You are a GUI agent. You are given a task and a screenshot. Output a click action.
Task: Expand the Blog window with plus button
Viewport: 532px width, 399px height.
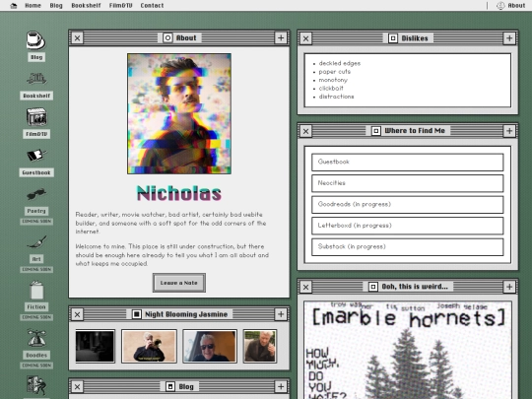pos(281,386)
